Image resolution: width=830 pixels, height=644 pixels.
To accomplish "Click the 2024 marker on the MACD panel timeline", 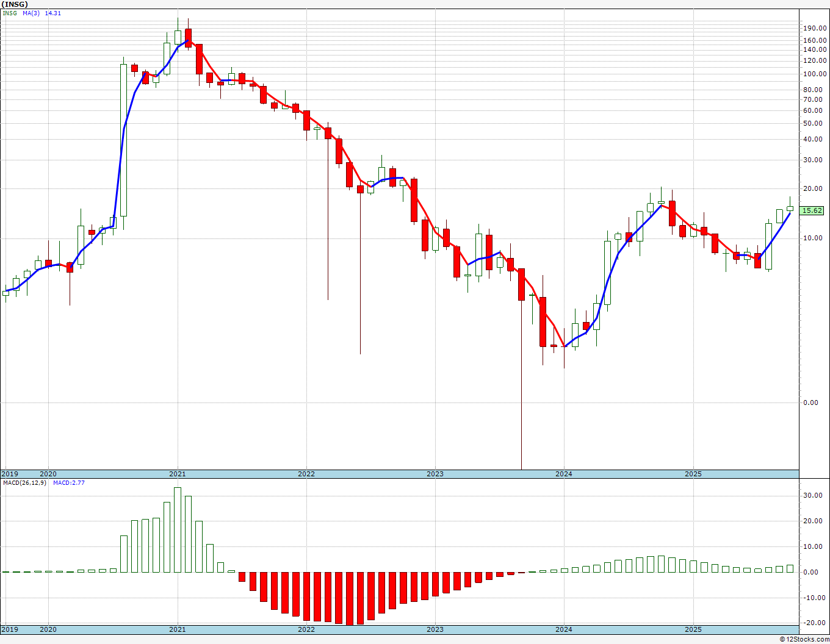I will 564,629.
